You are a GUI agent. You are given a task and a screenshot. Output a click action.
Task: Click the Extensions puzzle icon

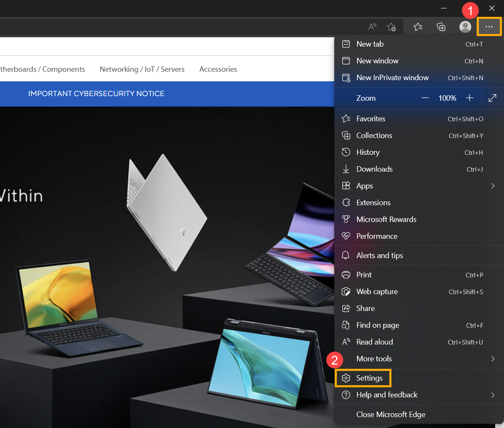346,203
